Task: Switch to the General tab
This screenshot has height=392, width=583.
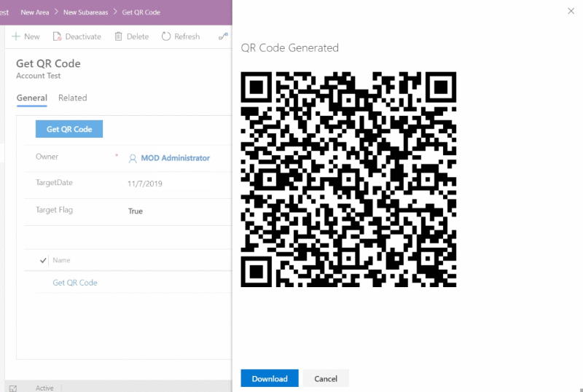Action: (x=32, y=98)
